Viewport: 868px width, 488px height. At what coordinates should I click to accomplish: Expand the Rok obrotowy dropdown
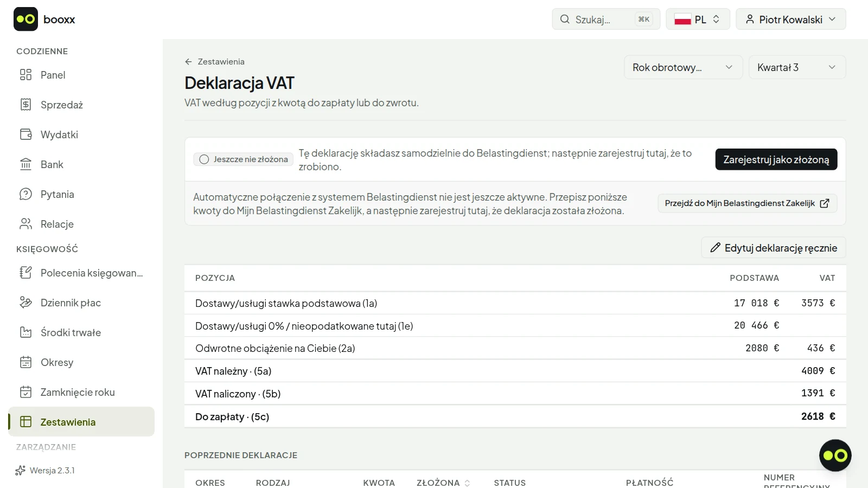click(683, 67)
